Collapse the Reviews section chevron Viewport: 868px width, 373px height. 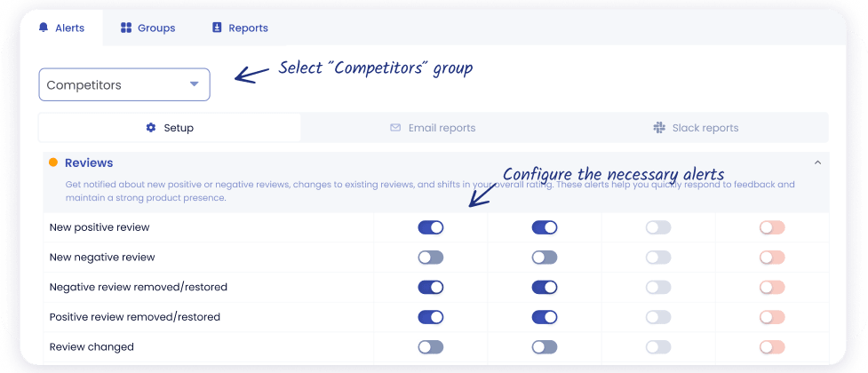click(817, 163)
